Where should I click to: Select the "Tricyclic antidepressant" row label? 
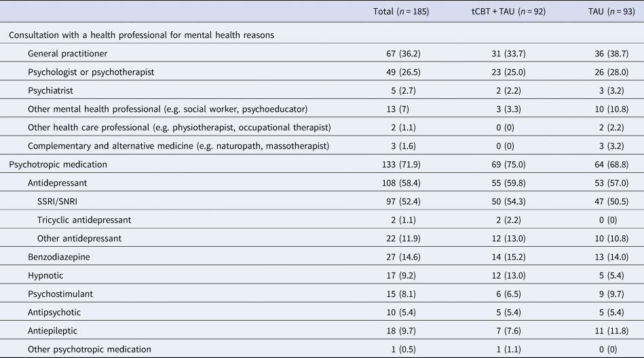[x=86, y=220]
